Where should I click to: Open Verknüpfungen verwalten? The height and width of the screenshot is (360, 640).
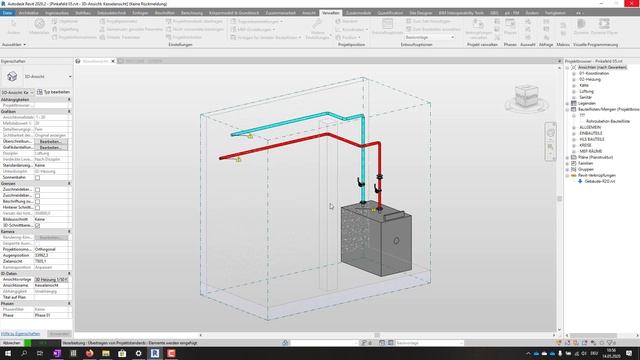478,29
